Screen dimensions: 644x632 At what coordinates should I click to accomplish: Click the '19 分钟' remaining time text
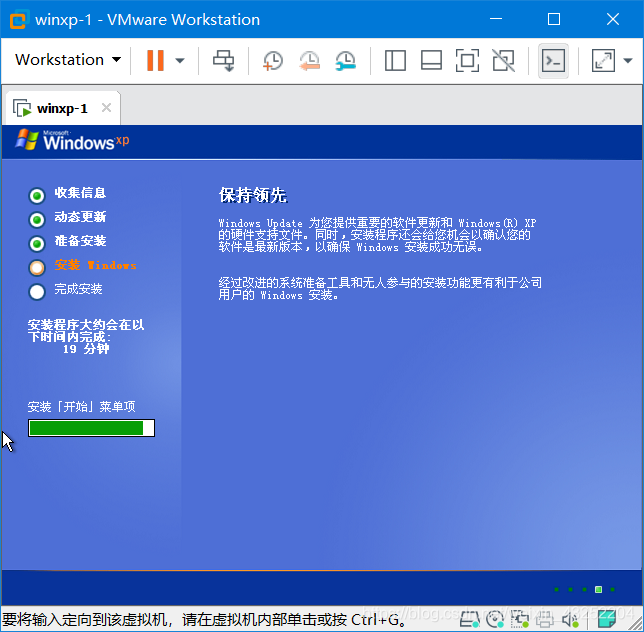pos(86,349)
